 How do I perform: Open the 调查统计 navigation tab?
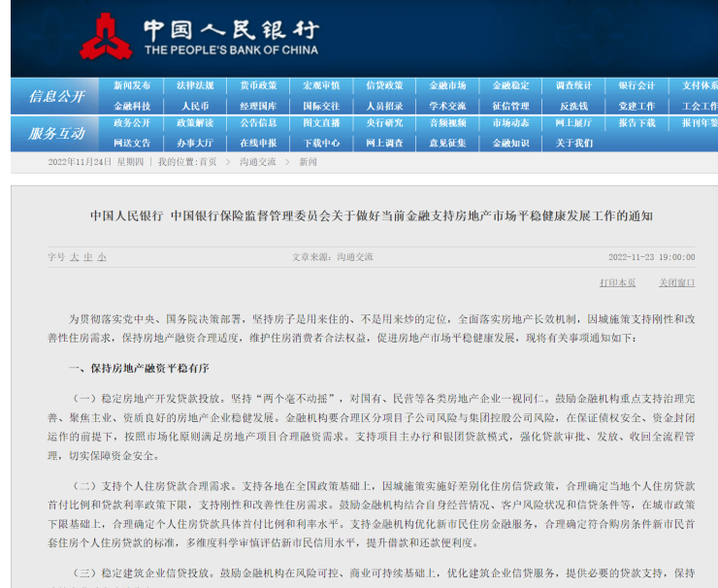pos(573,85)
